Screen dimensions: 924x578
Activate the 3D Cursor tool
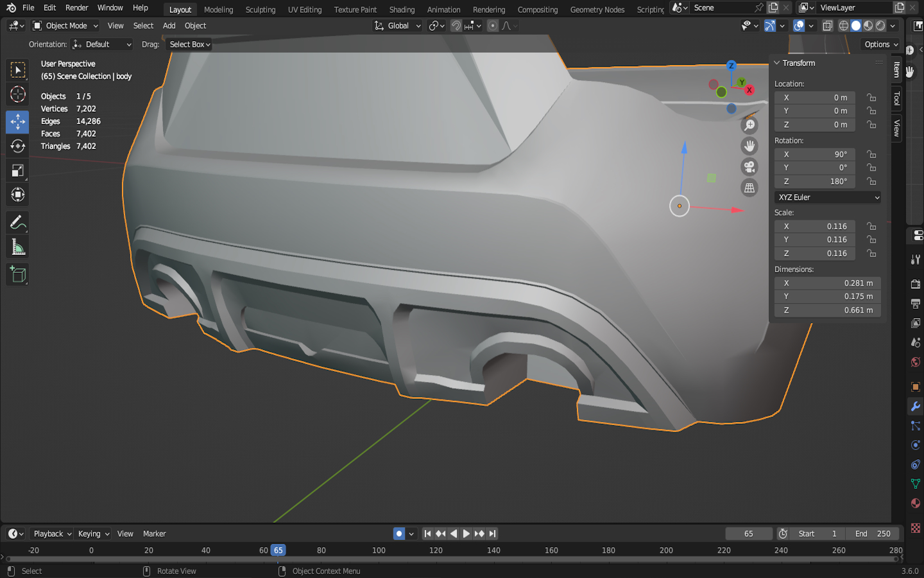(17, 94)
